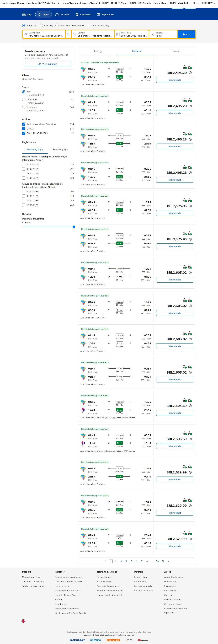Switch to the Fastest results tab

(x=176, y=51)
